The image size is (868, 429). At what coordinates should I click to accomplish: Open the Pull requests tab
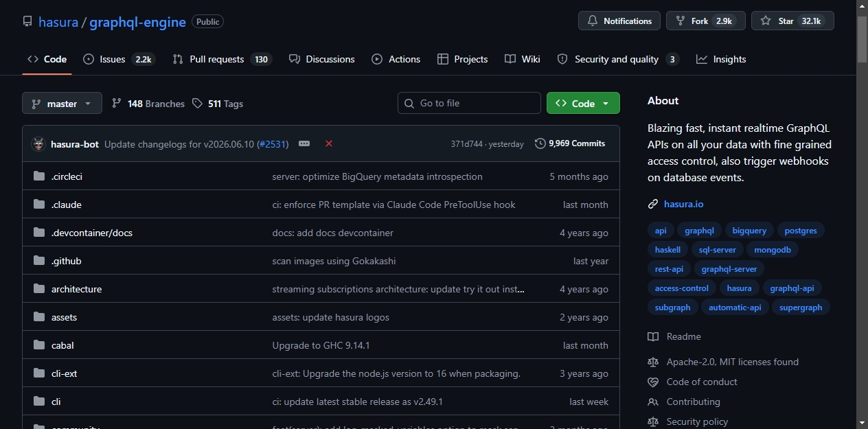[x=222, y=59]
